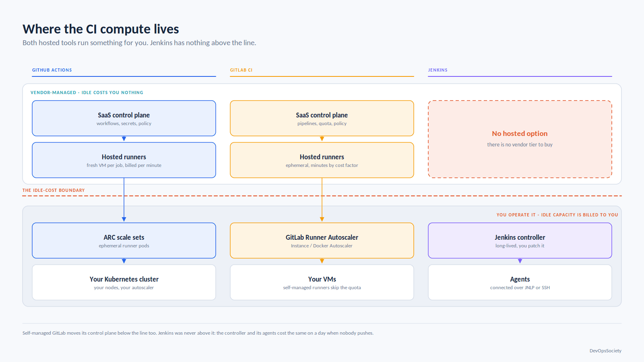Click the GitLab SaaS control plane box with pipelines, quota
Screen dimensions: 644x362
pos(322,118)
